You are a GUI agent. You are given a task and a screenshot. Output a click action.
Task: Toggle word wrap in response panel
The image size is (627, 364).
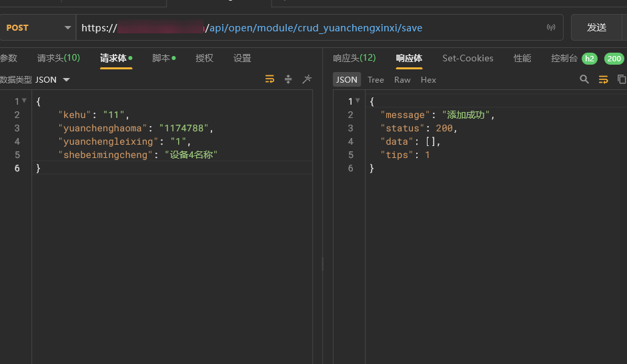click(603, 79)
